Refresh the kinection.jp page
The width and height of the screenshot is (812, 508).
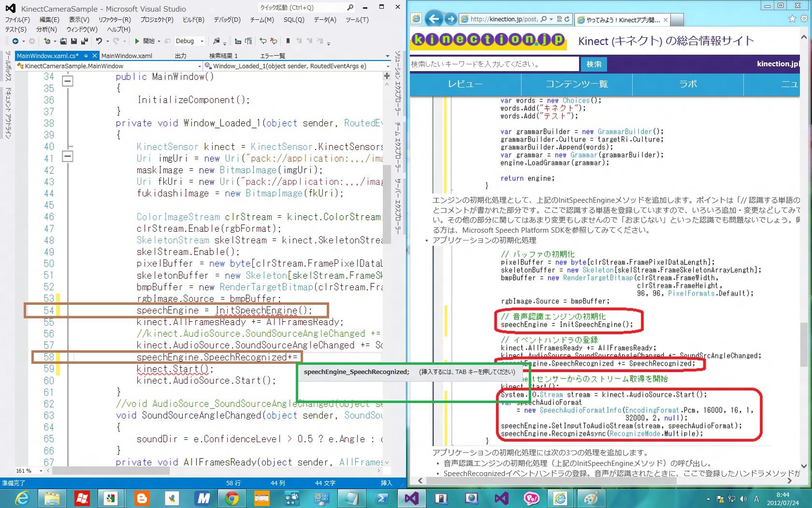click(x=567, y=19)
